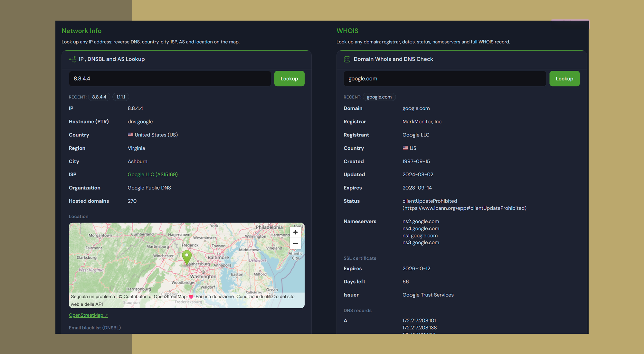
Task: Click the SSL certificate section label
Action: [x=360, y=258]
